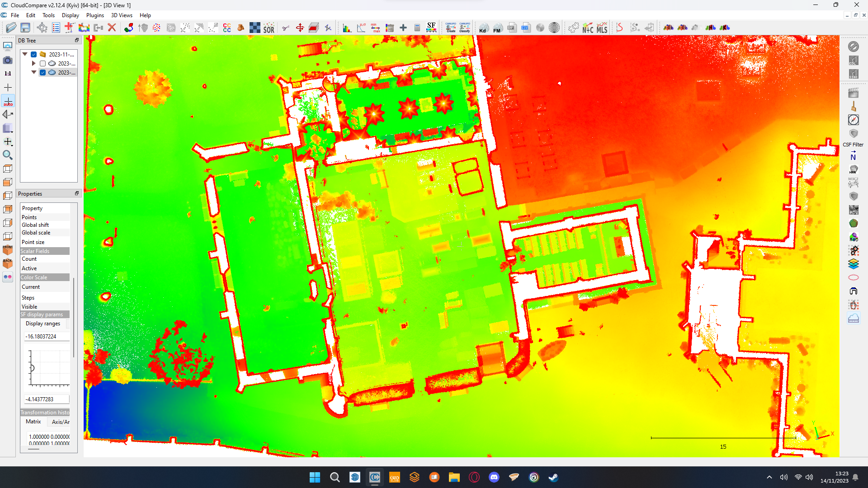Click the Open file folder icon

11,28
